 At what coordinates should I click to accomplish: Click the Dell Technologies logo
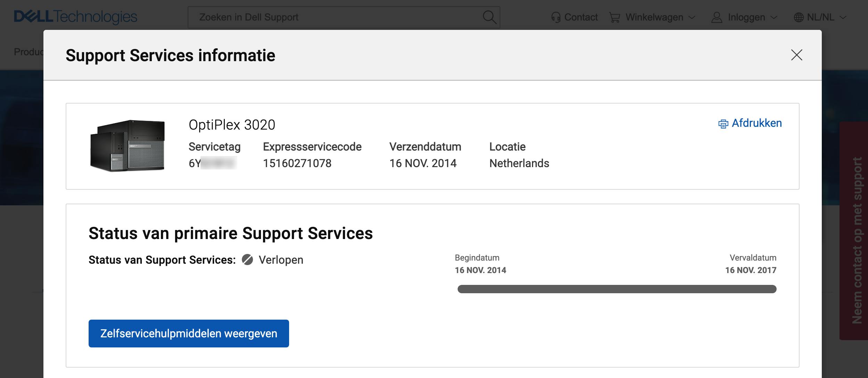[x=75, y=17]
